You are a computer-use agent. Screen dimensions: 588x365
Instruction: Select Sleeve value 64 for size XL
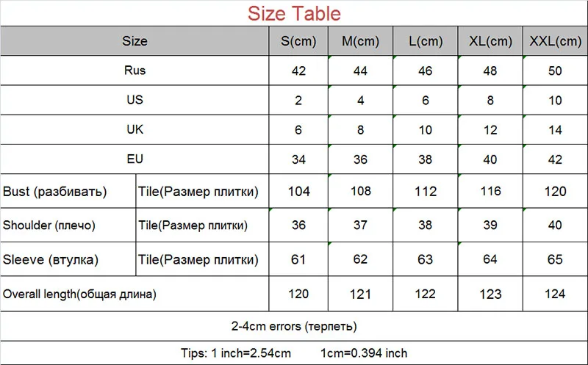(490, 259)
